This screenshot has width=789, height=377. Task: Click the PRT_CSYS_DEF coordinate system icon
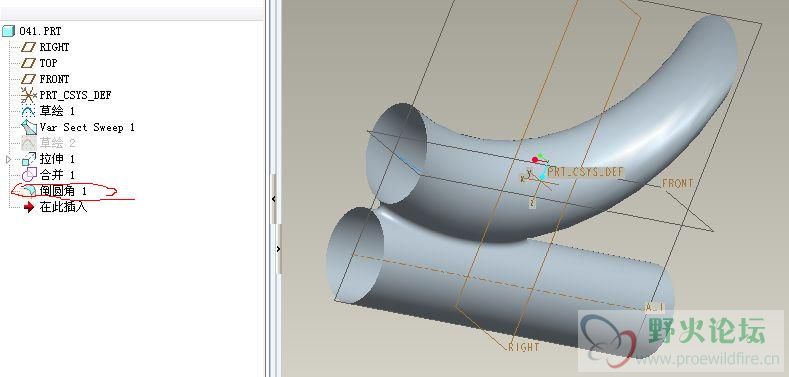[x=29, y=95]
